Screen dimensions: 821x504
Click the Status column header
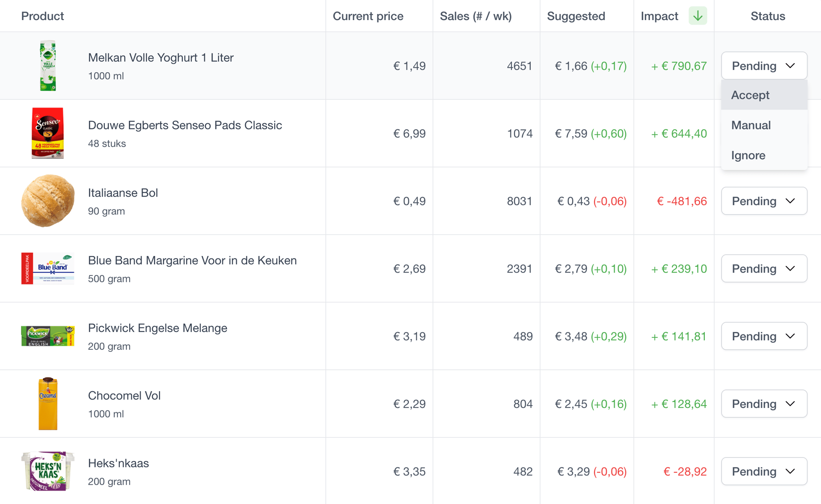pyautogui.click(x=768, y=16)
